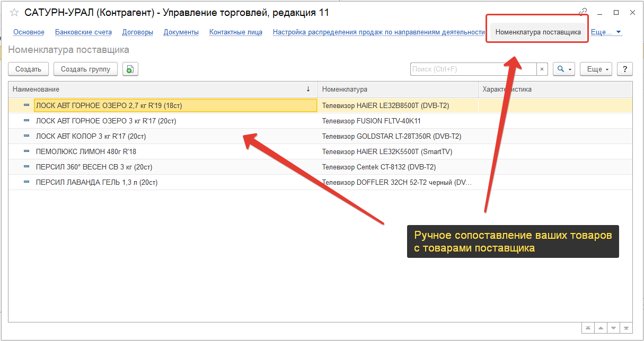Click row icon of ЛОСК АВТ ГОРНОЕ ОЗЕРО 2,7 кг
This screenshot has width=644, height=341.
27,105
